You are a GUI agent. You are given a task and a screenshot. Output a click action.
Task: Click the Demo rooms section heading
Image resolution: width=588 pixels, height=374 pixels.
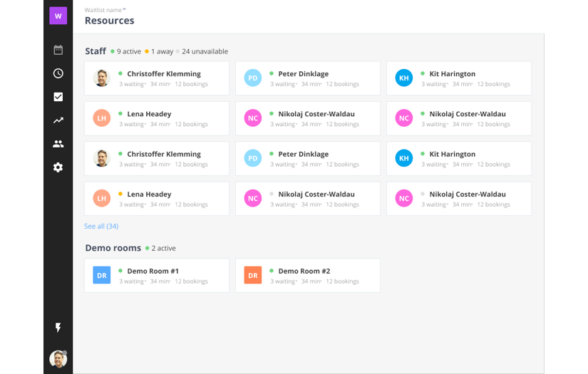pos(113,248)
